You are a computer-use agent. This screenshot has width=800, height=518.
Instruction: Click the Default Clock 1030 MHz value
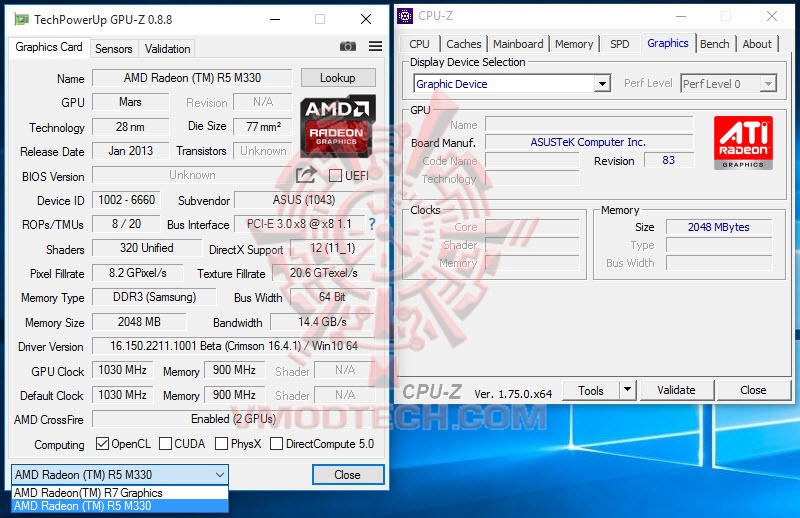point(122,394)
